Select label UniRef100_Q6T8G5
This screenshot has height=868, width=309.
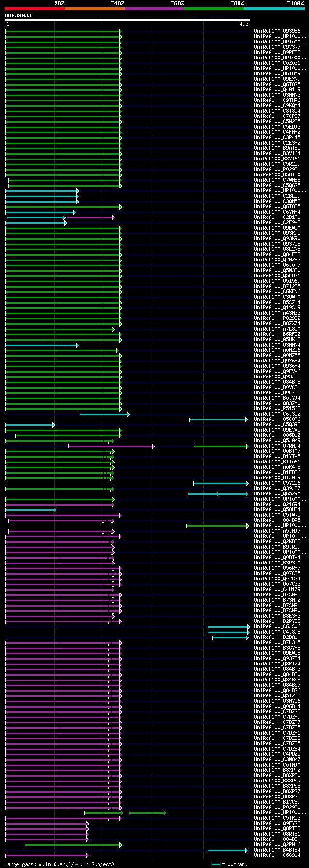tap(277, 85)
